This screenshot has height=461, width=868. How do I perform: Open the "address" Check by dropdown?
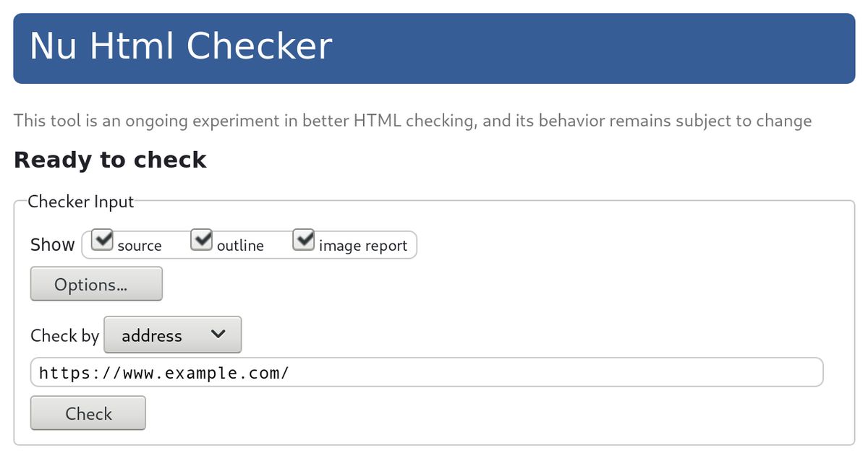point(172,335)
